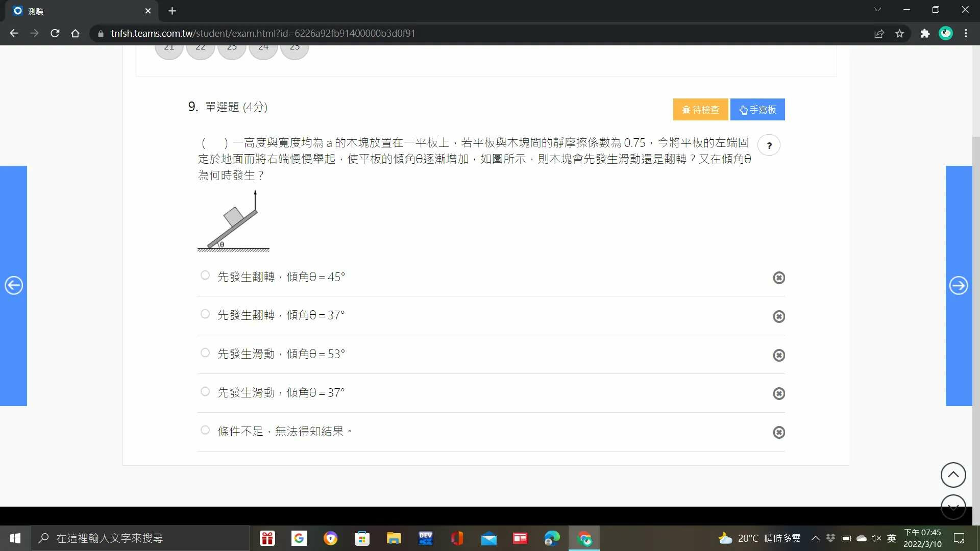Open File Explorer from the taskbar
Screen dimensions: 980x551
tap(394, 538)
